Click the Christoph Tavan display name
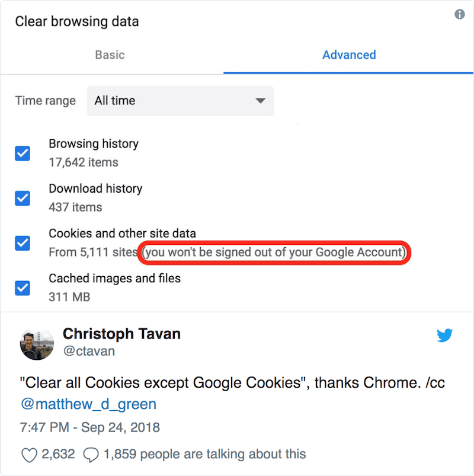The height and width of the screenshot is (476, 474). [121, 334]
